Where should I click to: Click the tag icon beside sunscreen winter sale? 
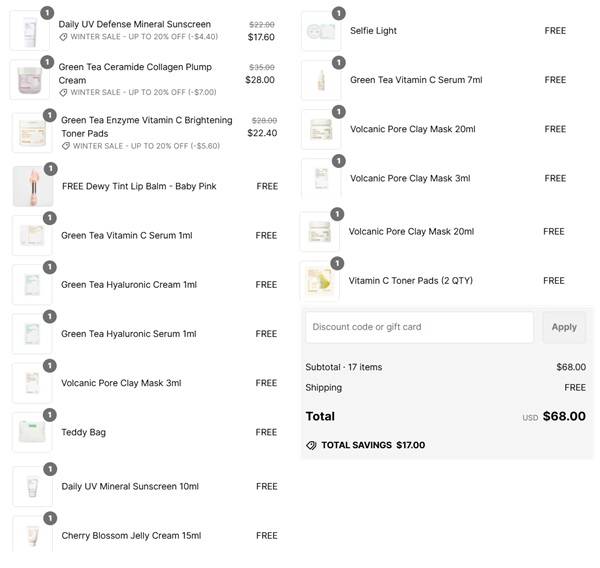[x=64, y=37]
